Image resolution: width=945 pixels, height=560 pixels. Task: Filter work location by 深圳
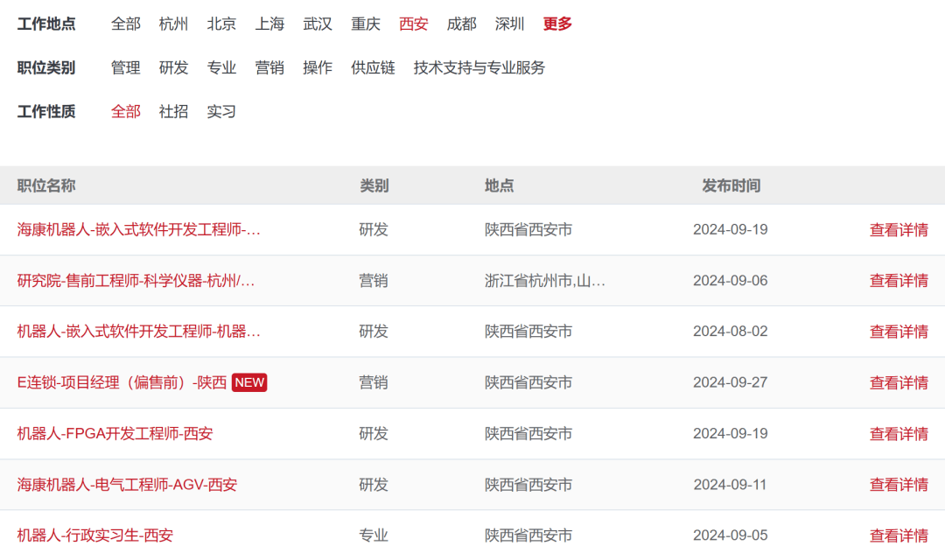(510, 24)
